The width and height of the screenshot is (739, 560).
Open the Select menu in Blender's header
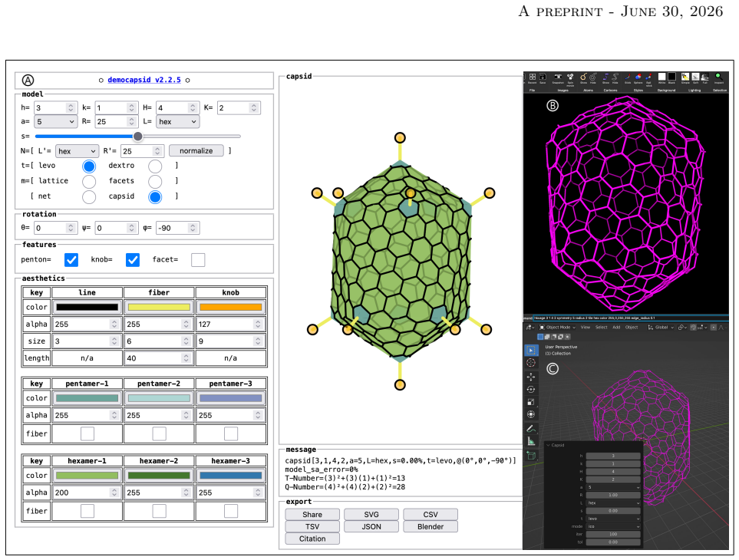coord(601,328)
